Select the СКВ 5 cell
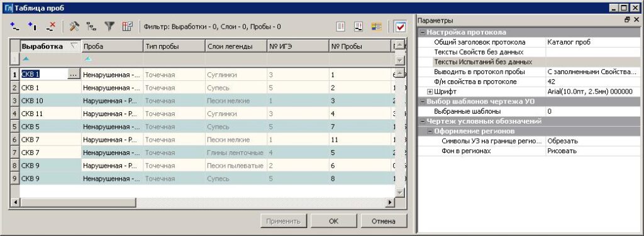Screen dimensions: 644x236 coord(50,127)
